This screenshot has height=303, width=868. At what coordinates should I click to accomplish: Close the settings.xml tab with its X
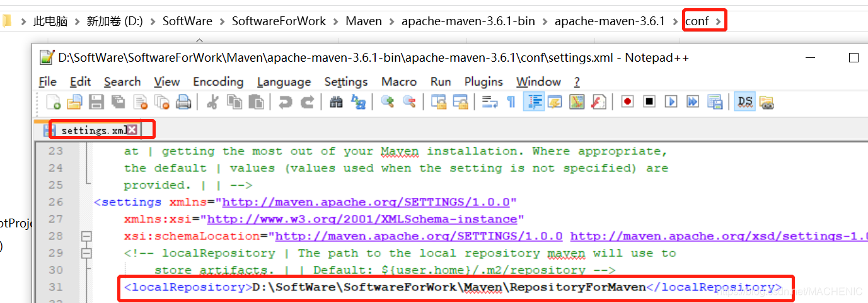132,130
